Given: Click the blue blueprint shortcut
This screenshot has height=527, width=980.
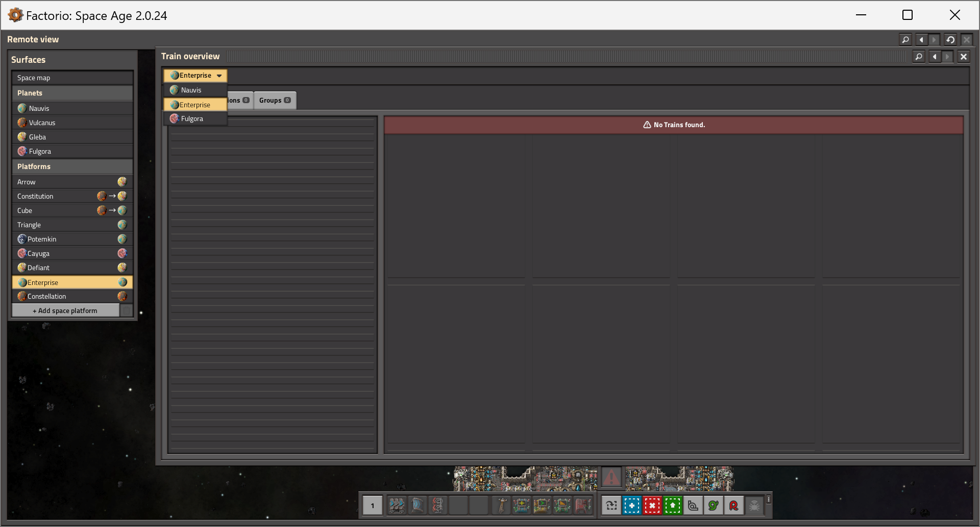Looking at the screenshot, I should coord(632,506).
